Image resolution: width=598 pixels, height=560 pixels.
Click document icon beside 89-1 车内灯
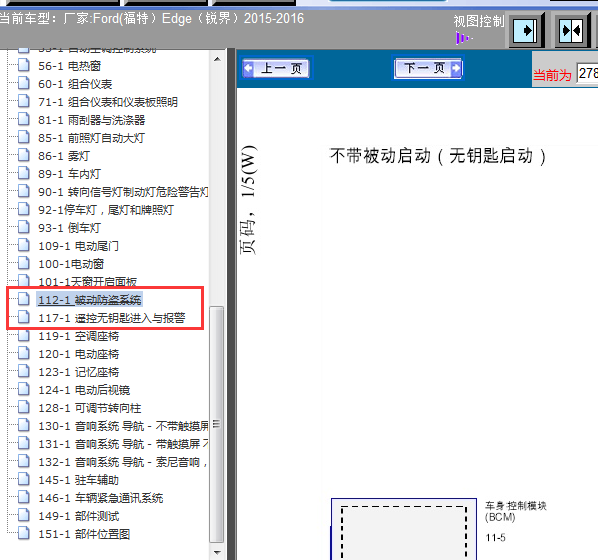click(x=24, y=173)
